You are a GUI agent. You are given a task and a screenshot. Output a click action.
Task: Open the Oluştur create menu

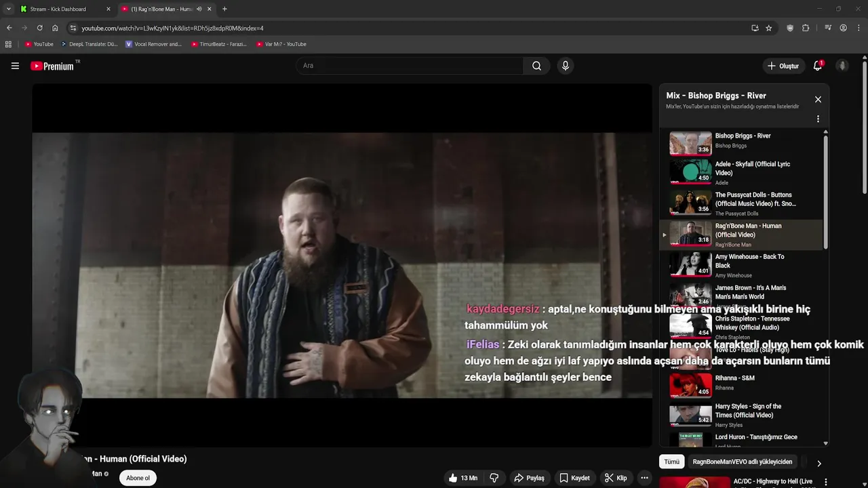tap(783, 66)
